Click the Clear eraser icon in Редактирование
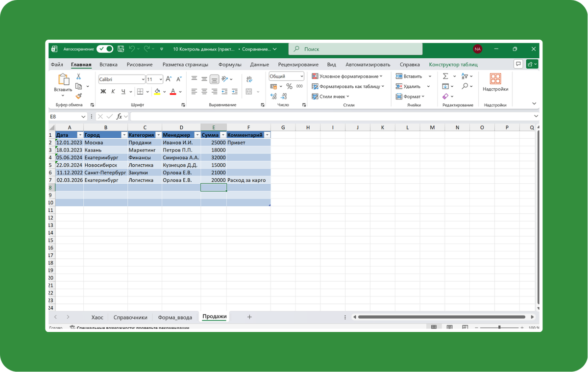The width and height of the screenshot is (588, 372). (445, 97)
